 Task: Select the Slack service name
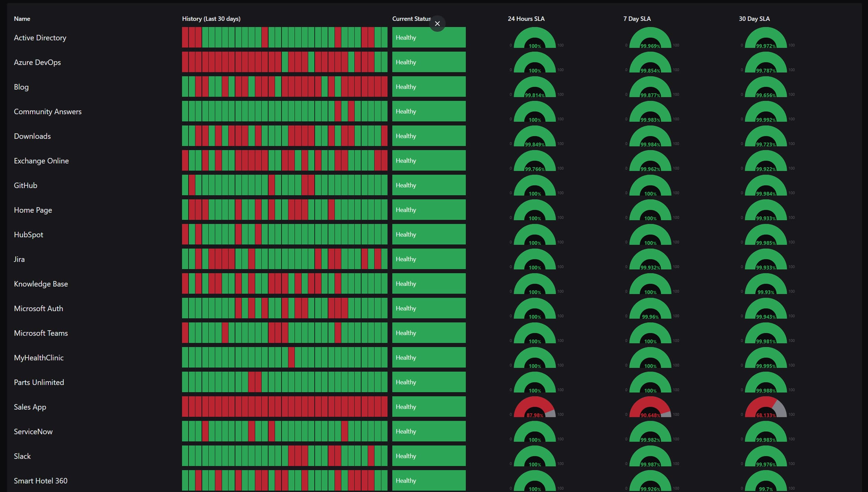[x=22, y=456]
